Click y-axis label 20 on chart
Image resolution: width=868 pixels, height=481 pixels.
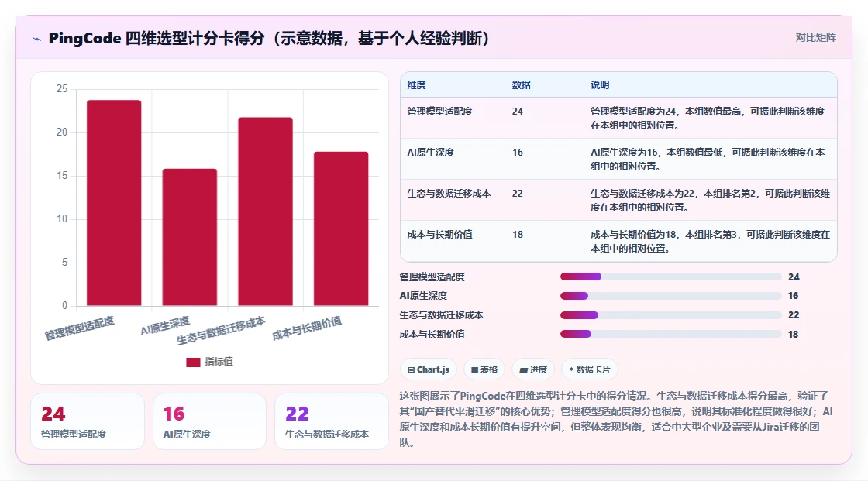62,132
